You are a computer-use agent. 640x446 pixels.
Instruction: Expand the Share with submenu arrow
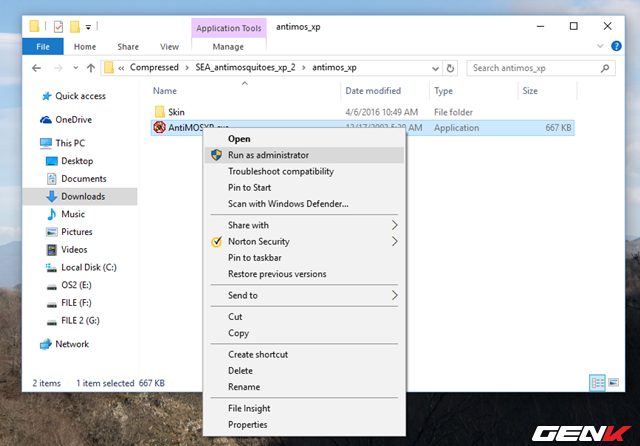pyautogui.click(x=395, y=225)
